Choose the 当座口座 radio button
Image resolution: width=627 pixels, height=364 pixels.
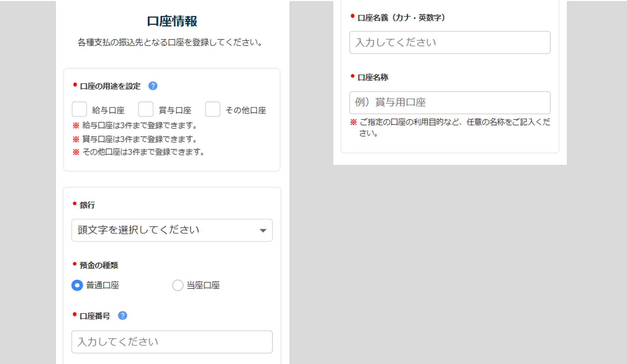178,285
